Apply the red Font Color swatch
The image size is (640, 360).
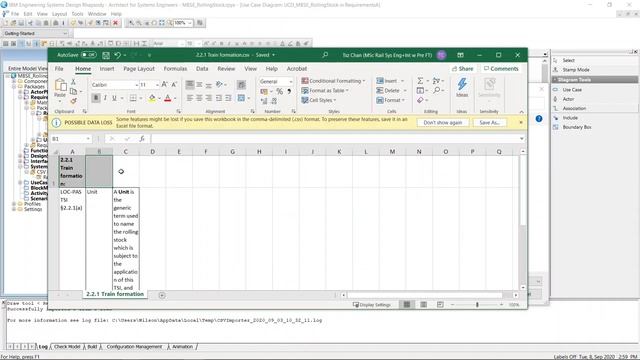167,98
